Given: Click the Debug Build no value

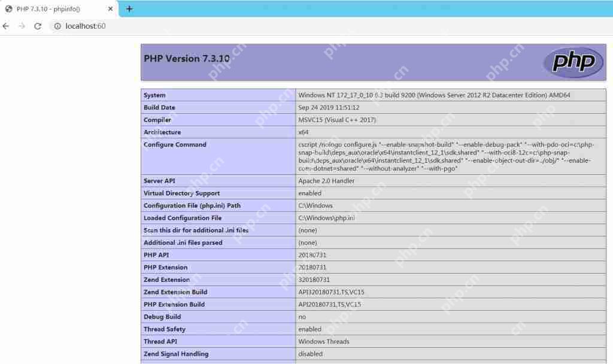Looking at the screenshot, I should pos(304,316).
